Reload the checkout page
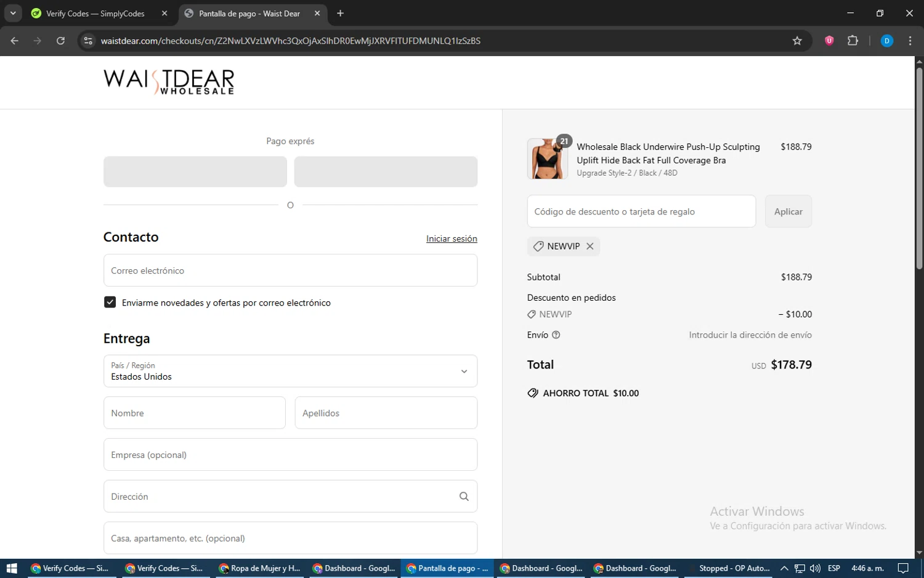 (60, 41)
